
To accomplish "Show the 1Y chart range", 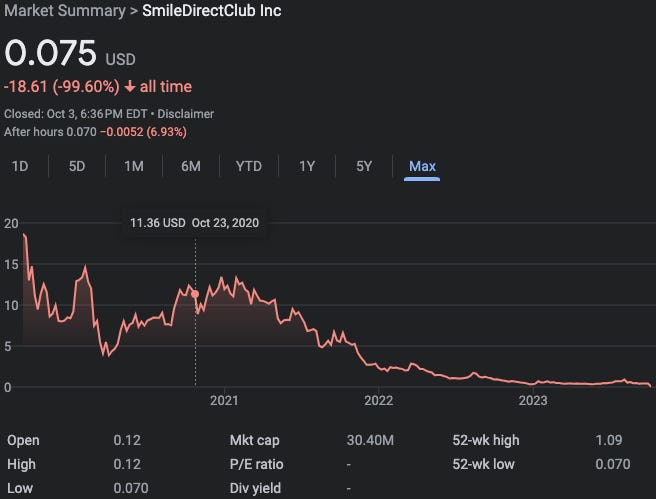I will [x=307, y=166].
